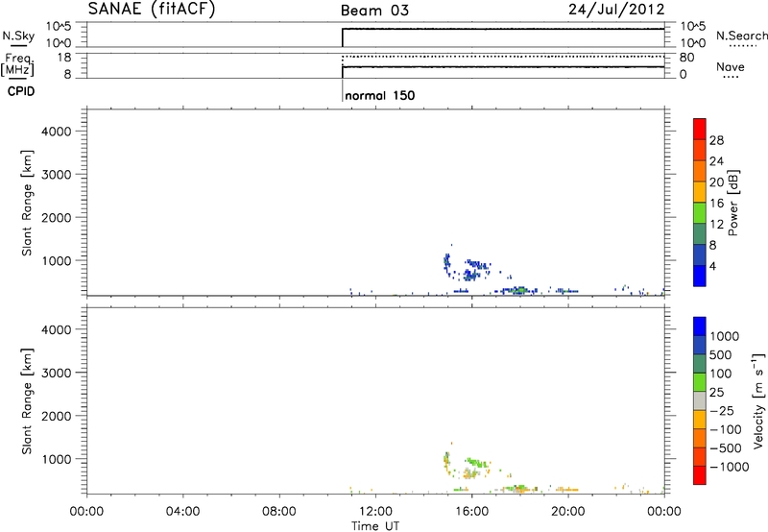Click the power panel Slant Range label
This screenshot has height=532, width=768.
coord(27,203)
